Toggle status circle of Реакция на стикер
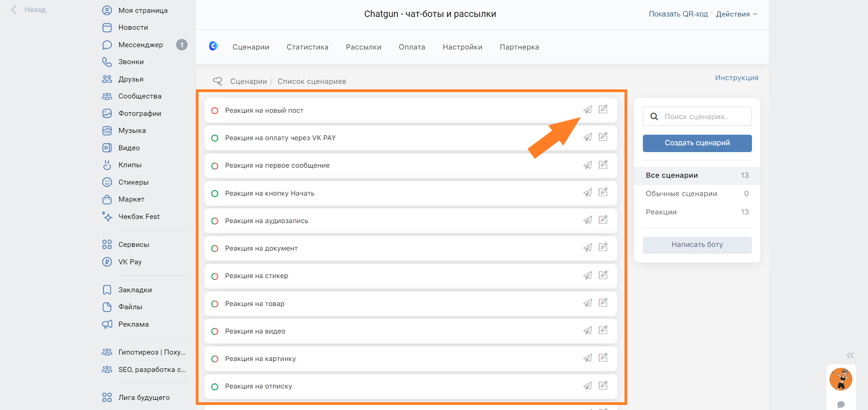 click(215, 276)
